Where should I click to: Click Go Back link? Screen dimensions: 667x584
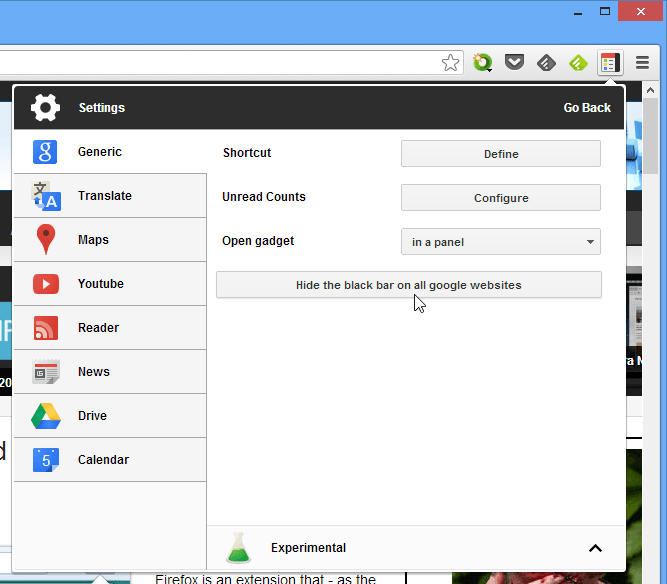click(x=587, y=108)
